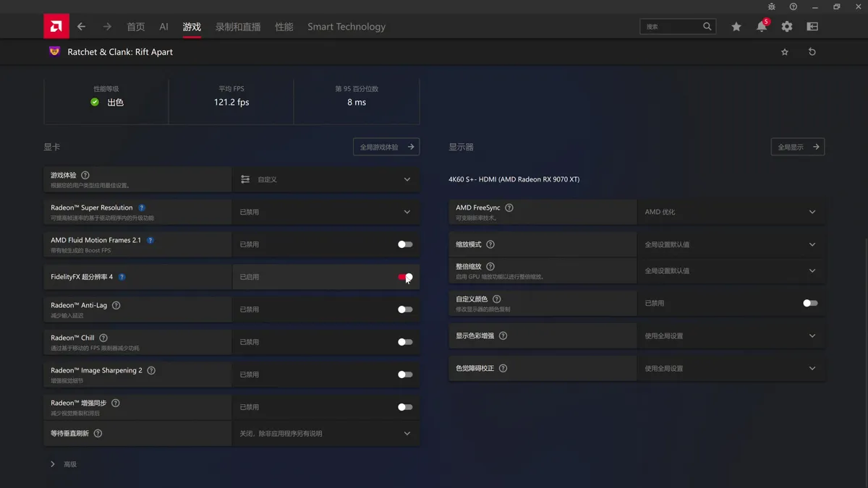Viewport: 868px width, 488px height.
Task: Open settings gear icon
Action: click(x=787, y=27)
